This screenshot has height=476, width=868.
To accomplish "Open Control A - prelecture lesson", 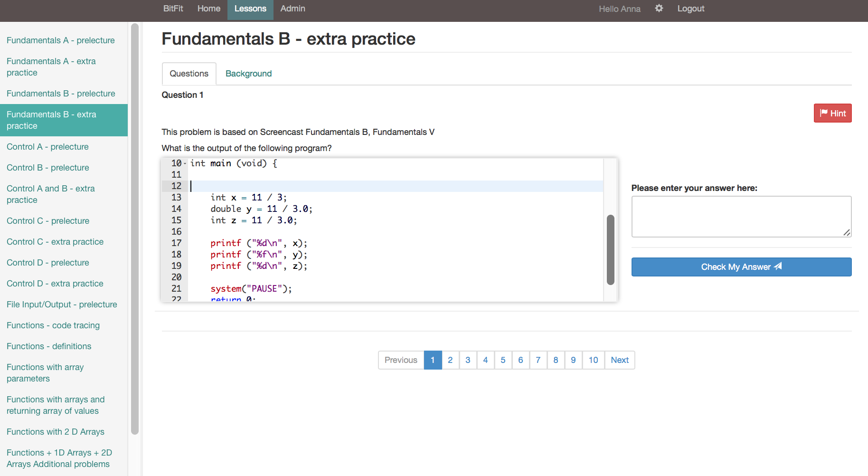I will [47, 147].
